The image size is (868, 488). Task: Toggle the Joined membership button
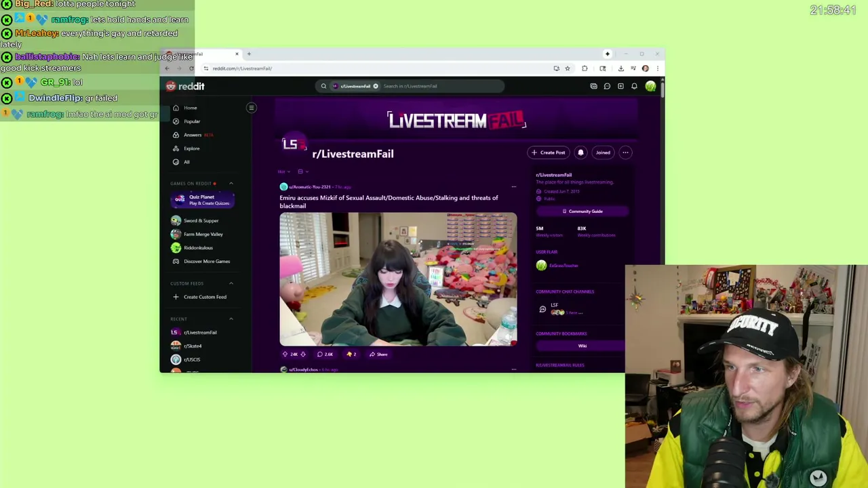(603, 152)
